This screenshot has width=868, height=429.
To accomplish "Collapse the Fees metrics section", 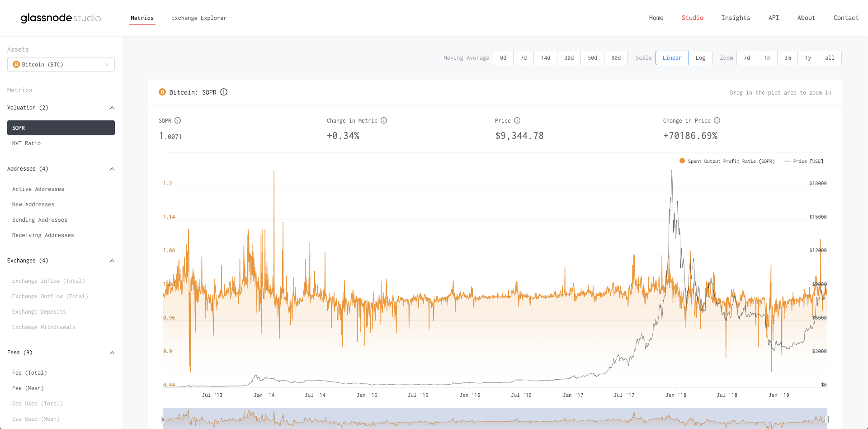I will coord(112,352).
